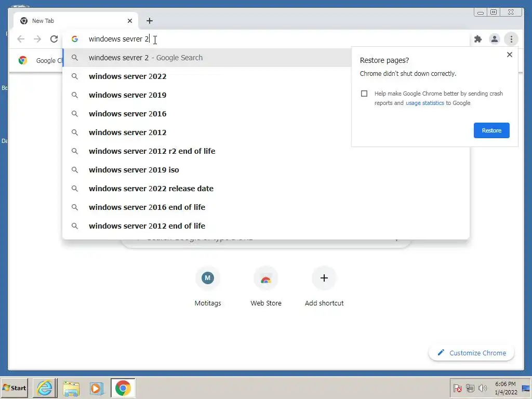Viewport: 532px width, 399px height.
Task: Click search icon beside 'windows server 2022'
Action: 75,76
